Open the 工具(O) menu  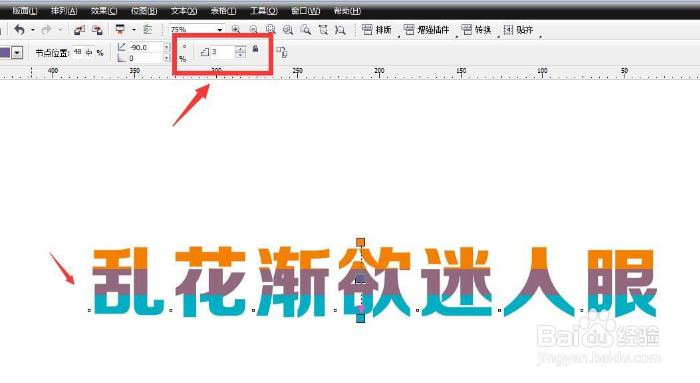tap(264, 11)
